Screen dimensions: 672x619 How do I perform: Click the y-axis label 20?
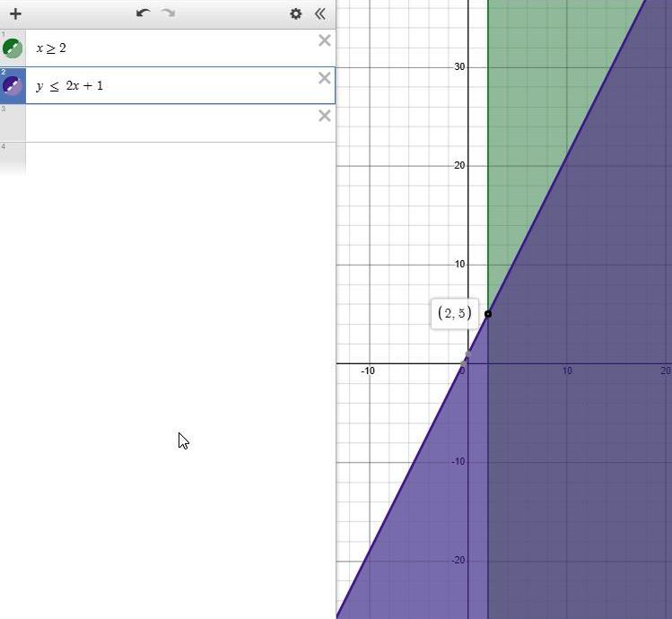pos(459,165)
